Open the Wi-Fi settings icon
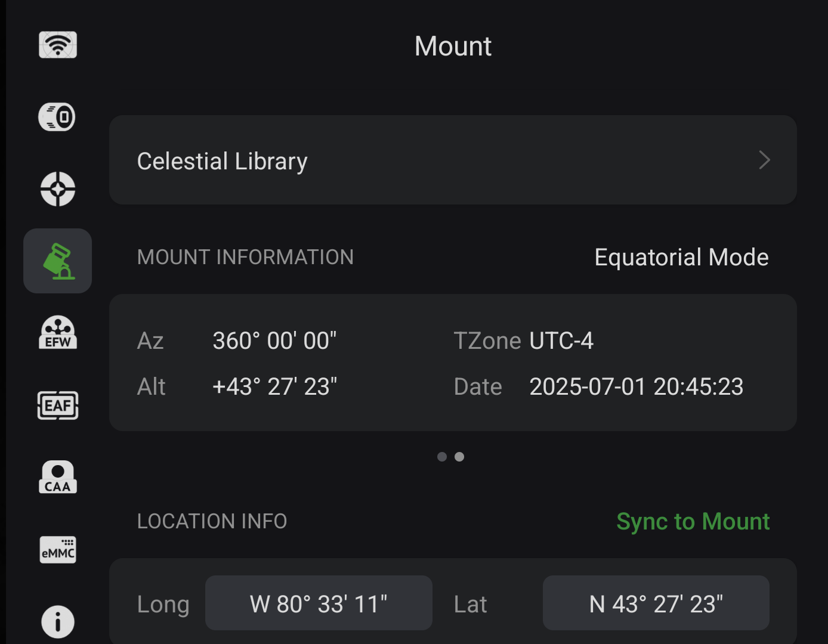 click(x=58, y=45)
